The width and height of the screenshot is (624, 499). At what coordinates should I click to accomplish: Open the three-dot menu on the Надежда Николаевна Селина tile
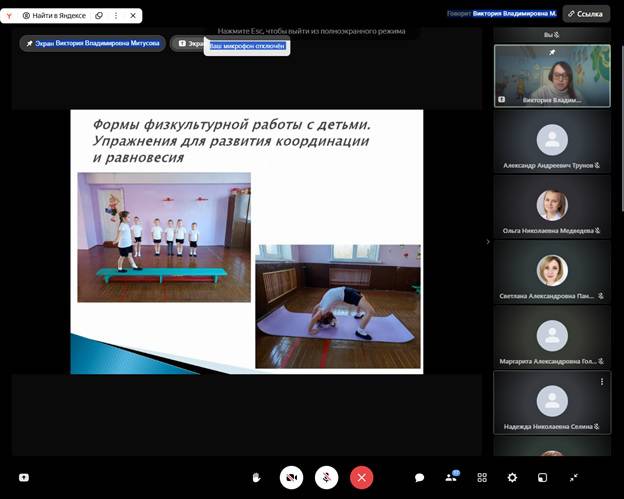click(x=602, y=382)
